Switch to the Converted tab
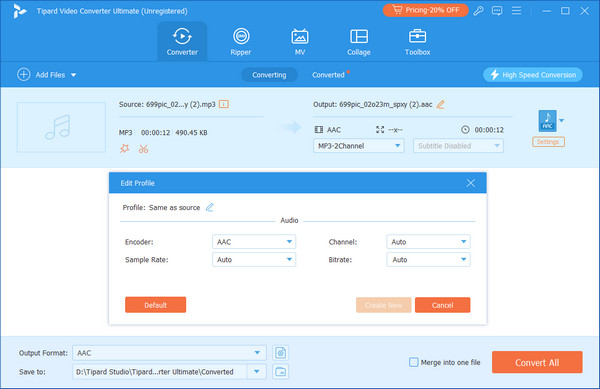The width and height of the screenshot is (600, 389). tap(328, 75)
